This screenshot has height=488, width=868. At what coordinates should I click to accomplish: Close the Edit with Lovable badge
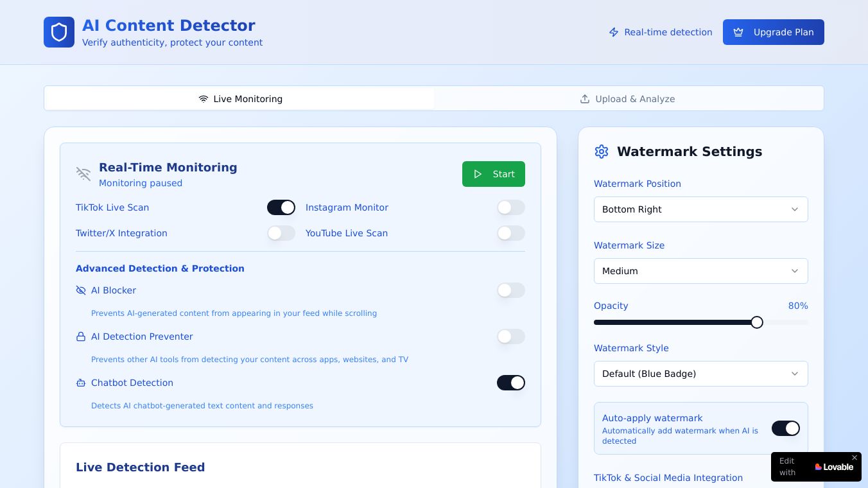855,458
